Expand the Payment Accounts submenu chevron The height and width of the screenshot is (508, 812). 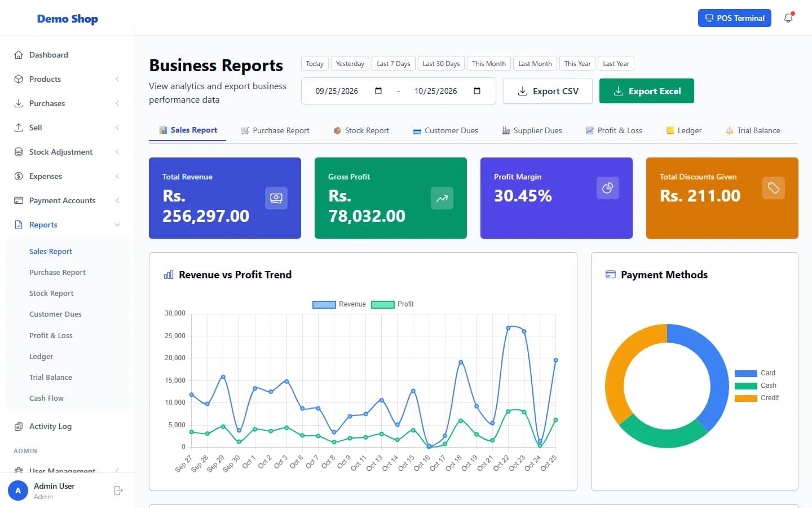(117, 200)
